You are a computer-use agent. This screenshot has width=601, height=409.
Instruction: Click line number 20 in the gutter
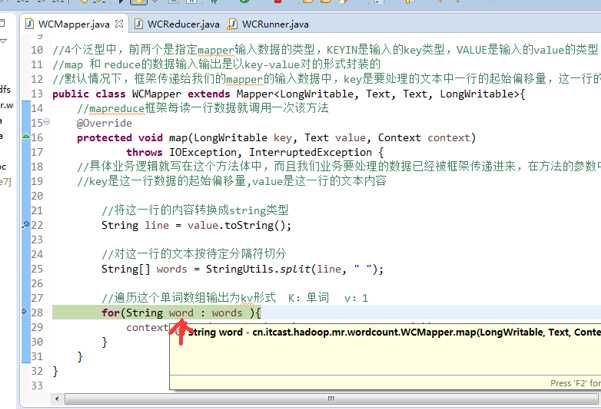pos(37,196)
